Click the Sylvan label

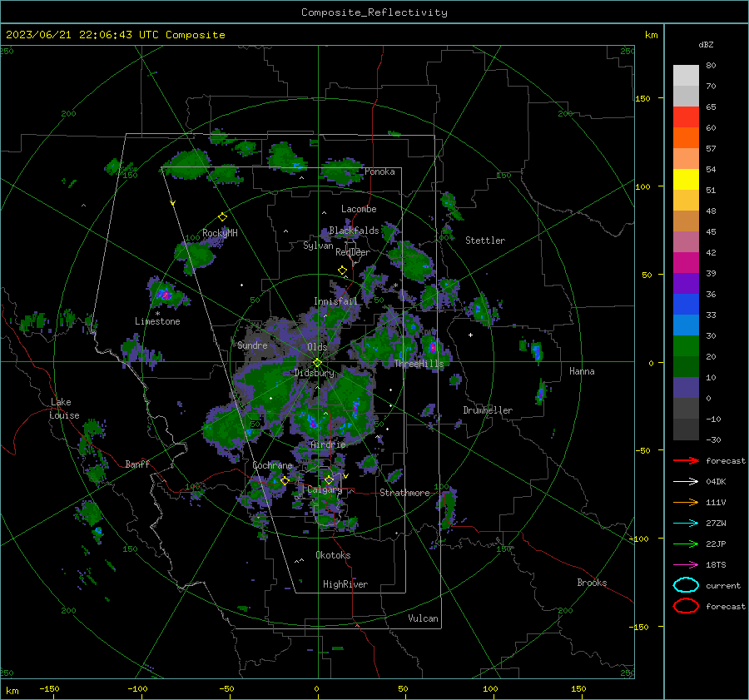pyautogui.click(x=318, y=246)
